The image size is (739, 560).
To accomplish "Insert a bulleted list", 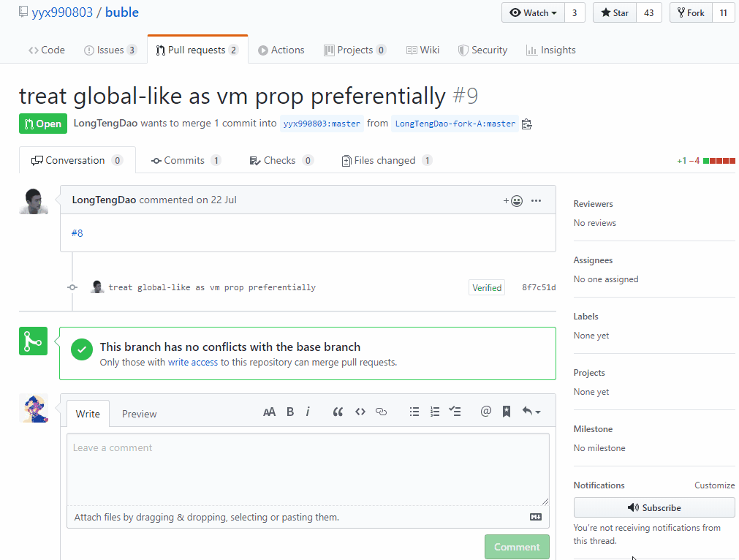I will click(x=414, y=412).
